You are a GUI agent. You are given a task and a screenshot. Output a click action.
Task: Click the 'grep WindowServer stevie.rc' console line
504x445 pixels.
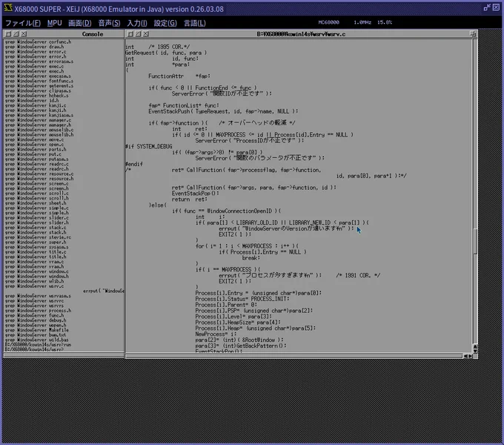click(38, 237)
